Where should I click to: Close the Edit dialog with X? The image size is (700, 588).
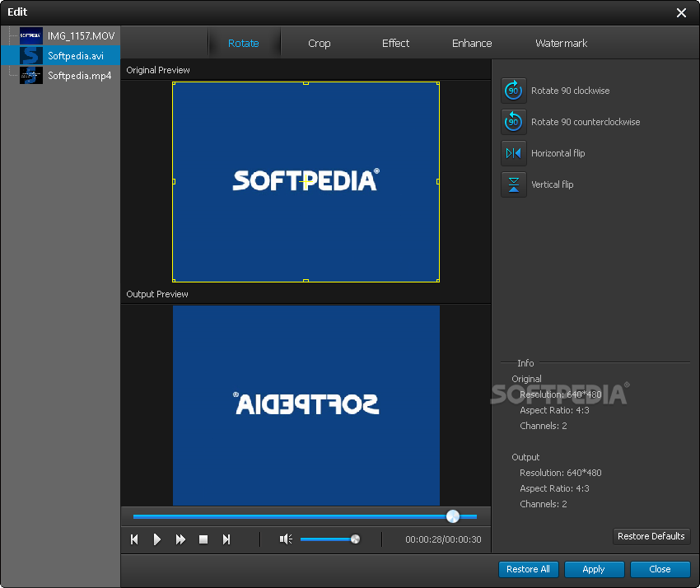pos(681,12)
